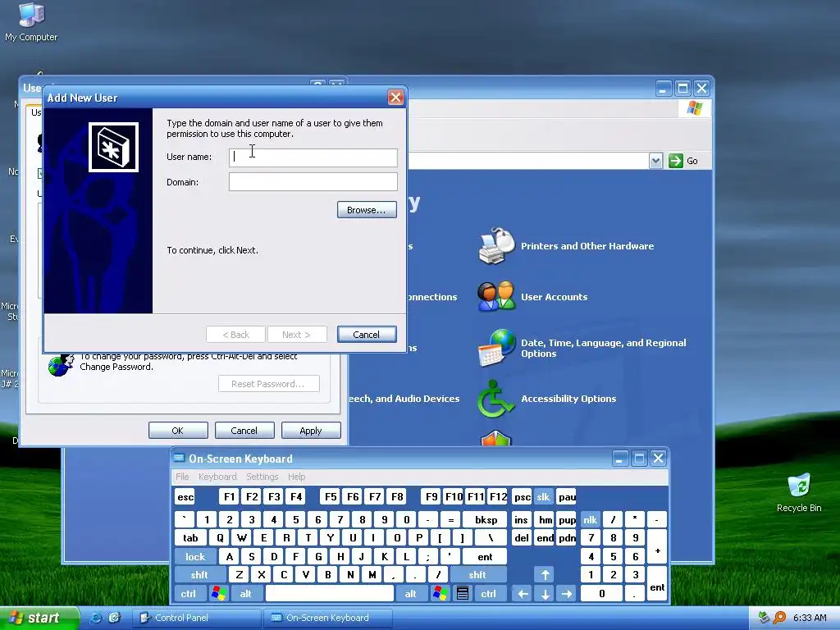Click Cancel in Add New User wizard
Viewport: 840px width, 630px height.
(x=367, y=335)
